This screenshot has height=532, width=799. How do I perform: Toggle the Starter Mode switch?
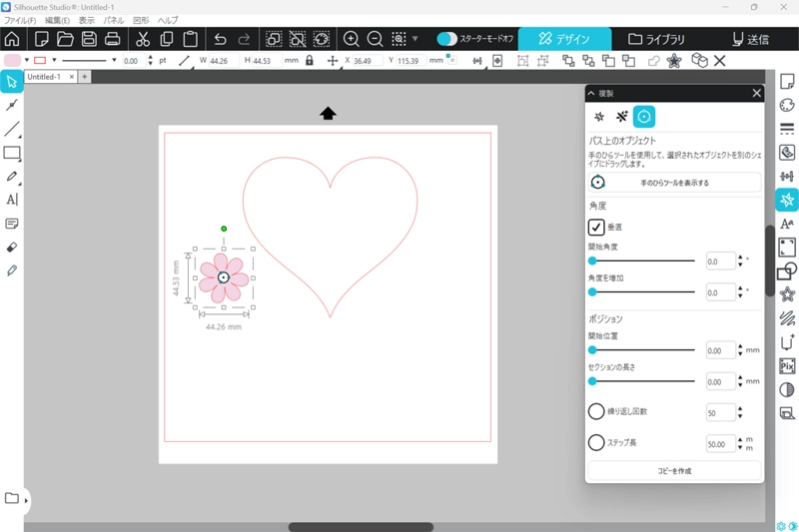[447, 39]
